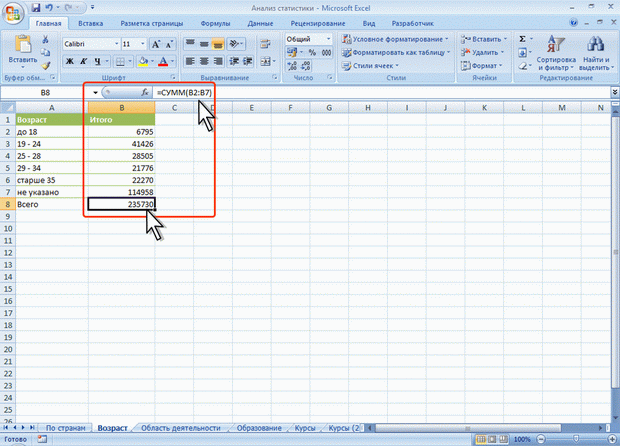Click macro record icon in status bar
Screen dimensions: 620x446
coord(42,439)
